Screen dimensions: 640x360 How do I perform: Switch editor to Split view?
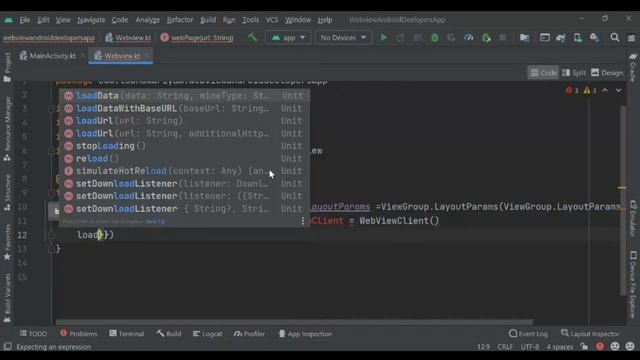573,73
